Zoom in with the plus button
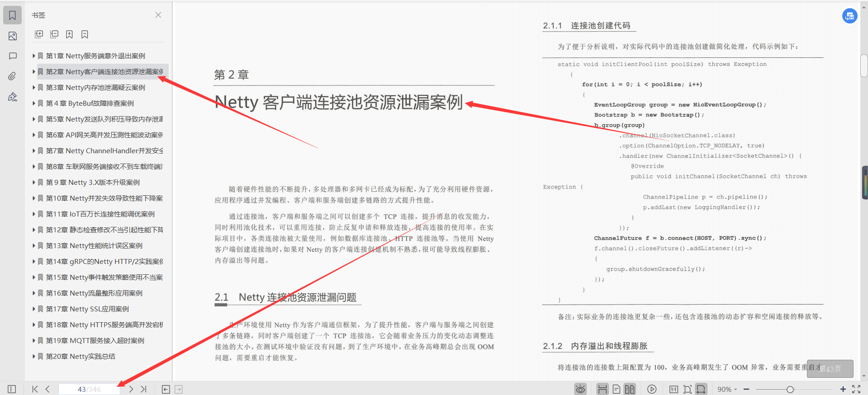The image size is (868, 395). (843, 389)
